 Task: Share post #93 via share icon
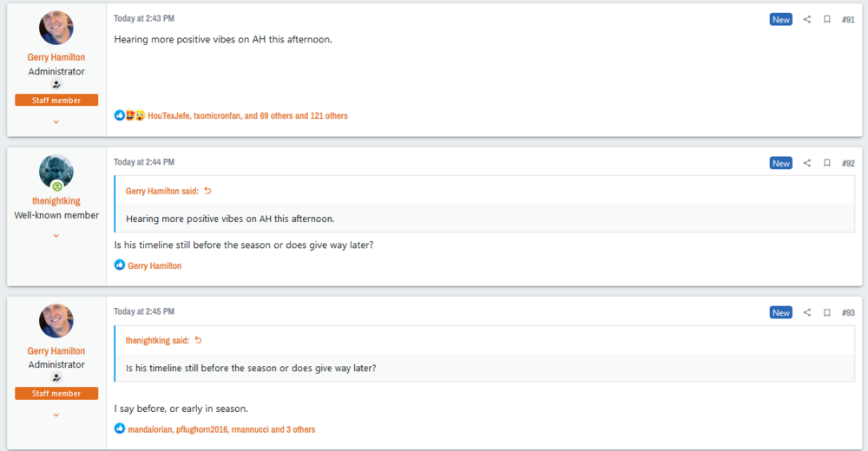(807, 312)
